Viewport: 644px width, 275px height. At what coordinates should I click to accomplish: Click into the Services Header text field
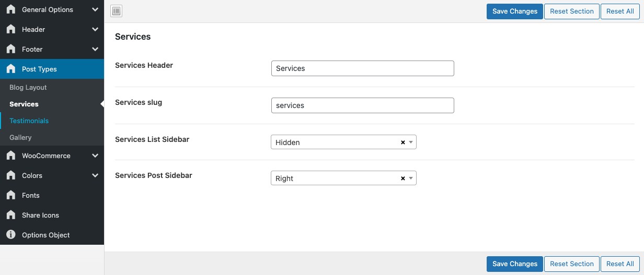click(362, 68)
